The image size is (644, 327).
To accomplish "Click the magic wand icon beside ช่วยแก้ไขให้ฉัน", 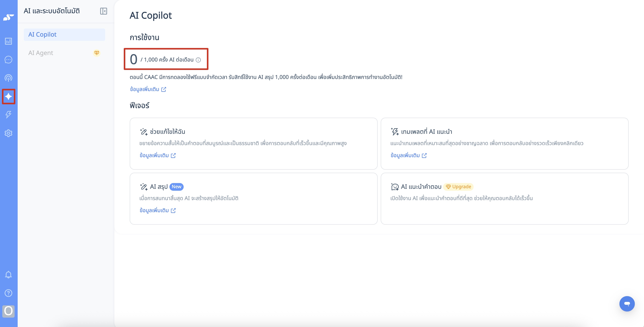I will click(144, 132).
